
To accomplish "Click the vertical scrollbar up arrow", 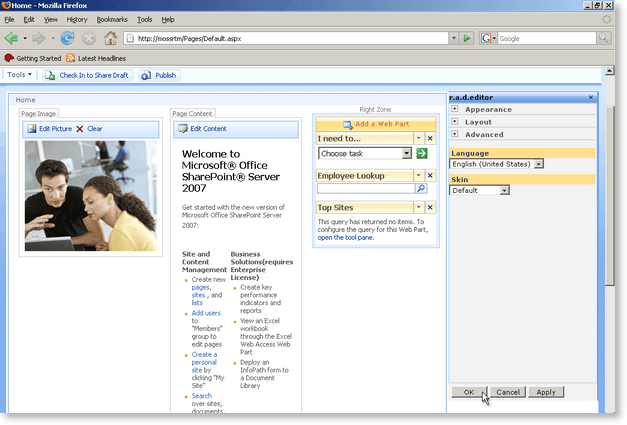I will (609, 71).
